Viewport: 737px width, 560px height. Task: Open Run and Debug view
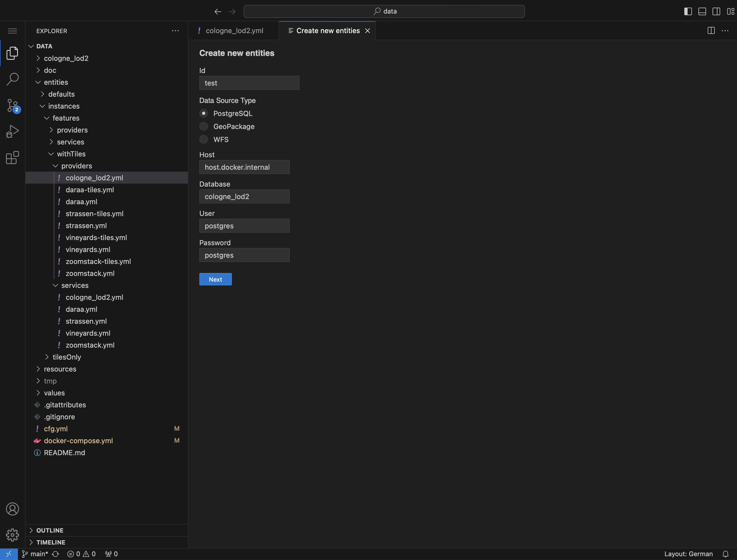(x=12, y=131)
